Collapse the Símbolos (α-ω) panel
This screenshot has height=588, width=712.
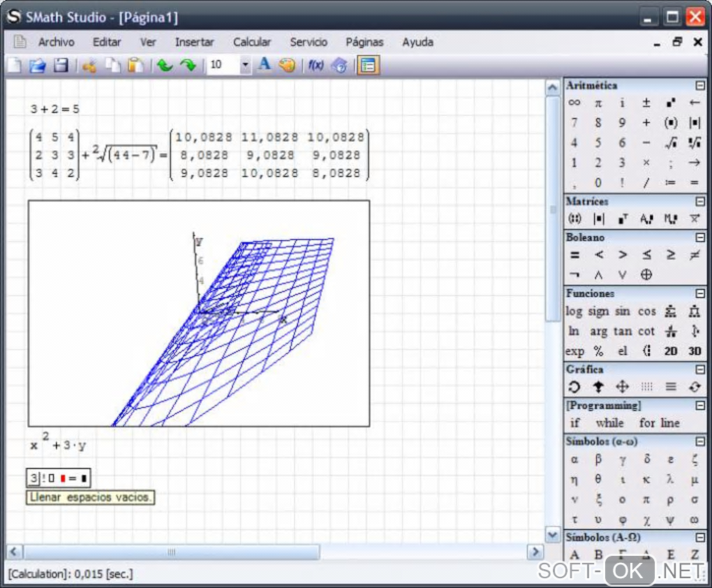[700, 441]
